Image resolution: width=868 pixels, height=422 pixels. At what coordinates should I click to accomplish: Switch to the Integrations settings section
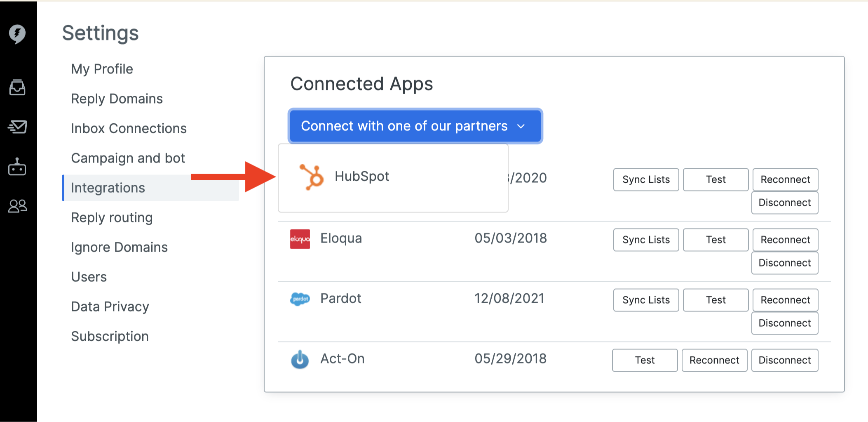click(108, 188)
